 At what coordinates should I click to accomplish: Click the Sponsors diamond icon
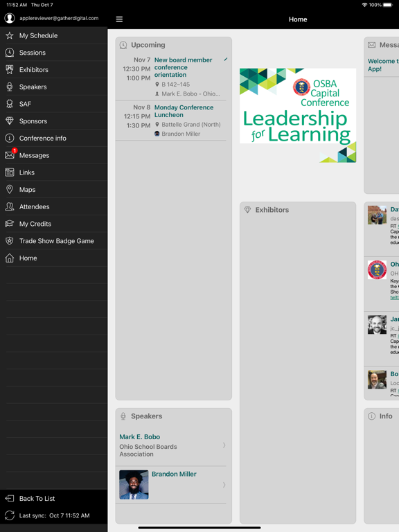tap(10, 121)
